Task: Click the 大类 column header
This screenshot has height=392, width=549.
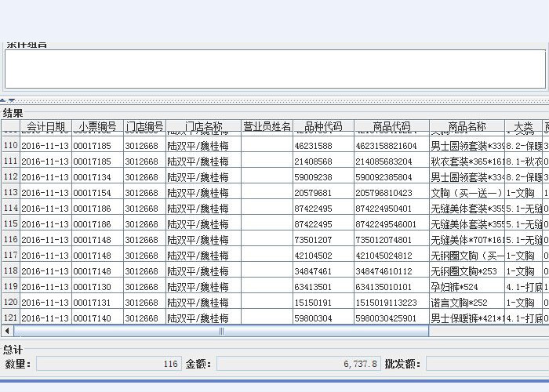Action: [x=523, y=127]
